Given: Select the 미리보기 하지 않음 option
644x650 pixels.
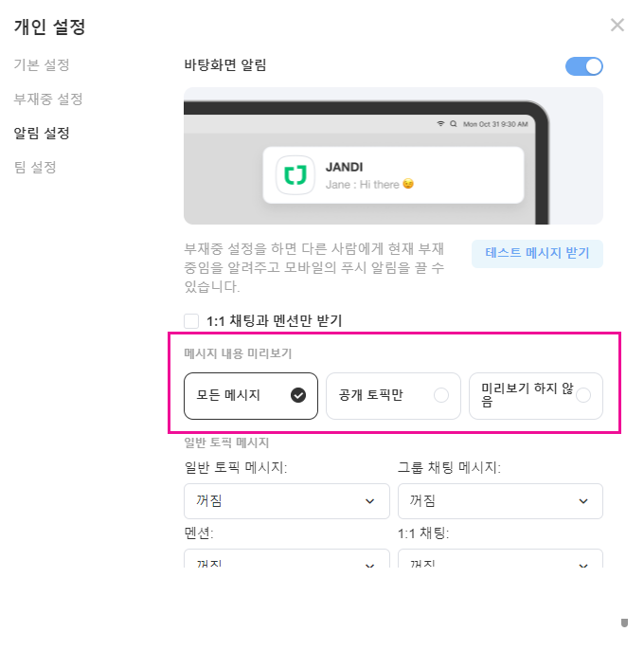Looking at the screenshot, I should coord(536,396).
